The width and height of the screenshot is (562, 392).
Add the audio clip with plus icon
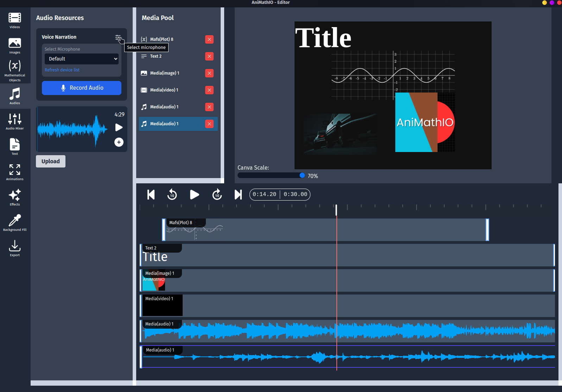(119, 142)
